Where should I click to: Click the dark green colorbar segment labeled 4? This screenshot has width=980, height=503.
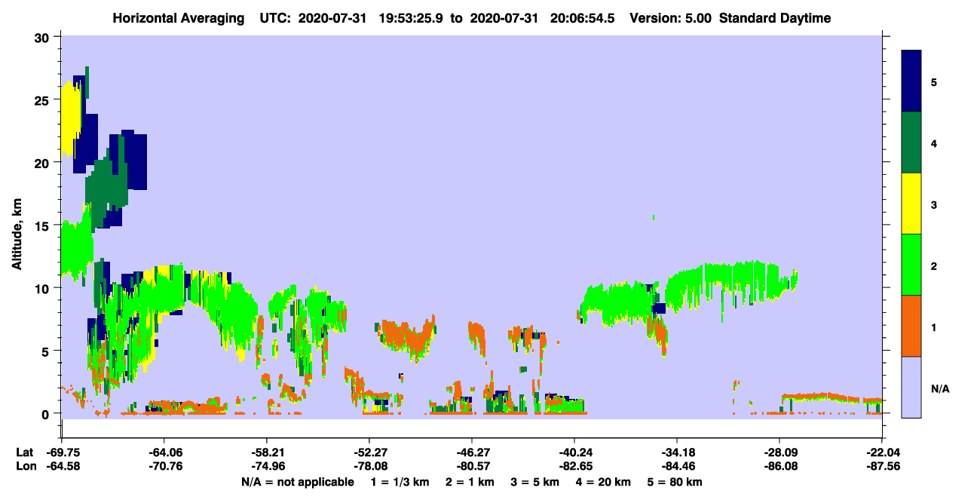(x=911, y=143)
